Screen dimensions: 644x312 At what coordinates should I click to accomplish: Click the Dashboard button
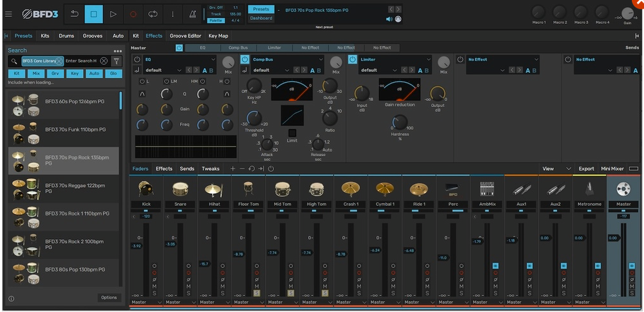[x=261, y=19]
